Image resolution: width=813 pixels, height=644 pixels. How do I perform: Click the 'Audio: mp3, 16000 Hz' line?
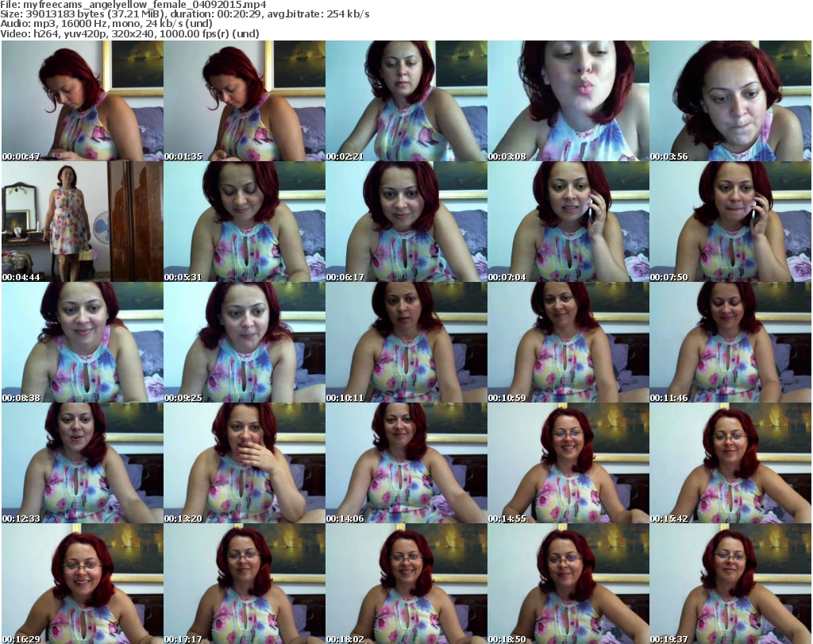106,23
